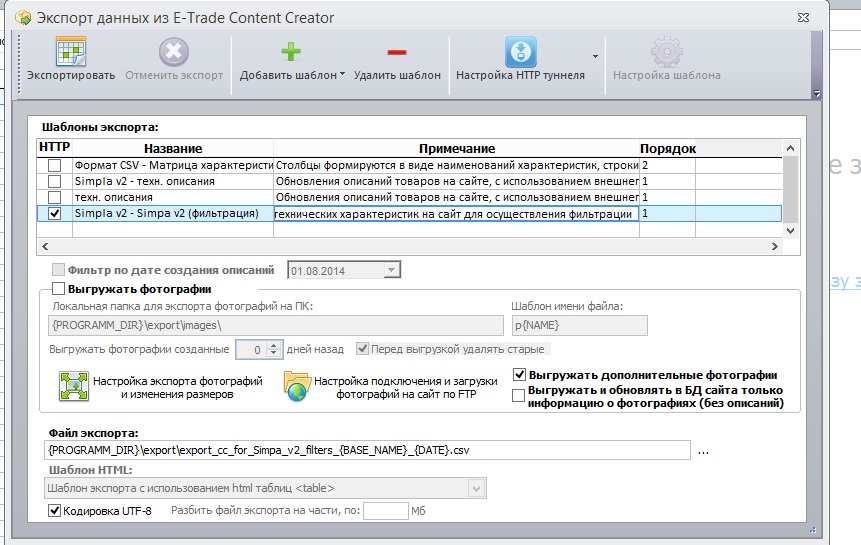Click horizontal scrollbar left arrow
861x545 pixels.
pos(45,246)
